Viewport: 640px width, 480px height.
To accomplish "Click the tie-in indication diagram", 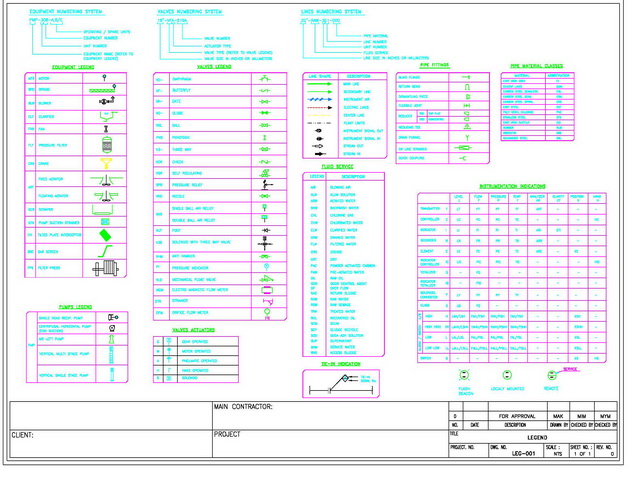I will pos(345,380).
